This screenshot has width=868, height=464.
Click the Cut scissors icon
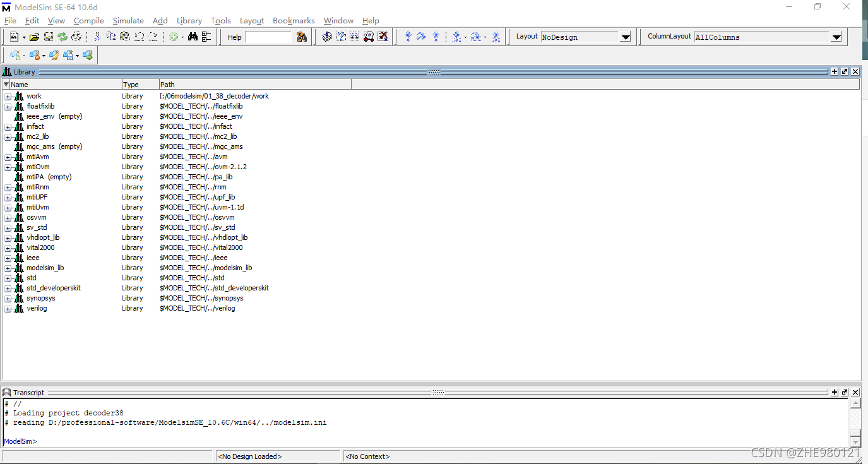[97, 37]
